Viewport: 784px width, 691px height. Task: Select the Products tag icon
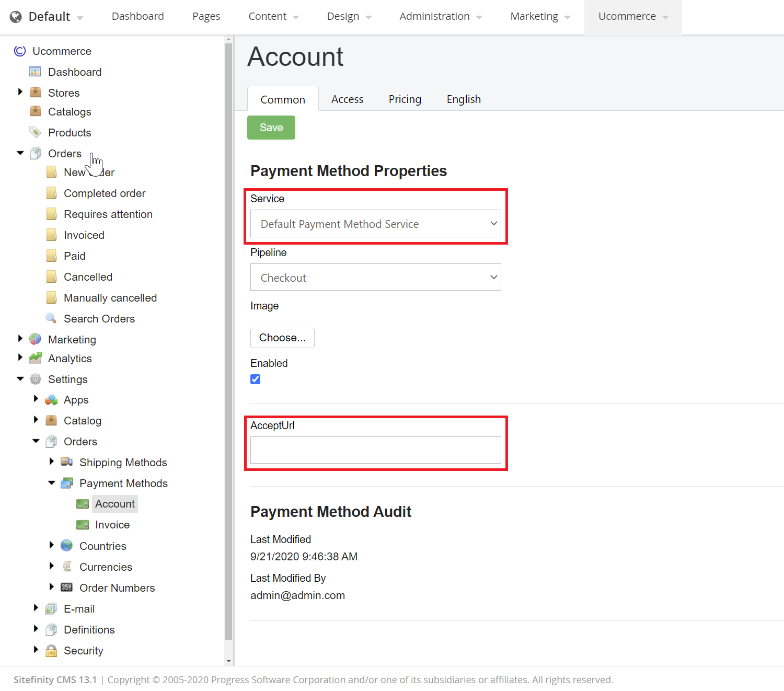(34, 132)
